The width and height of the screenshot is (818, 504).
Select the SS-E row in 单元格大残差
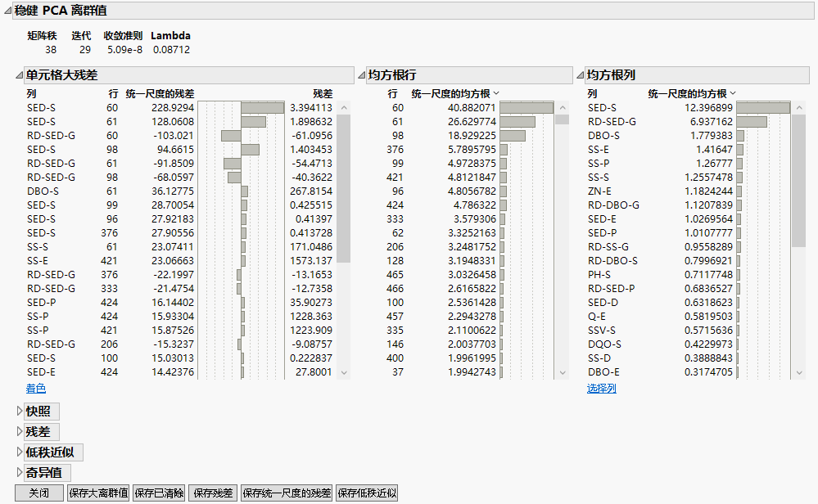[41, 261]
